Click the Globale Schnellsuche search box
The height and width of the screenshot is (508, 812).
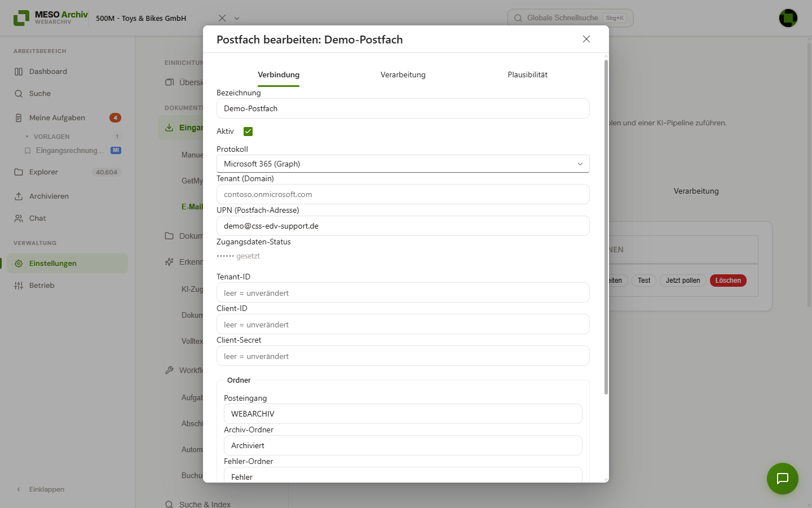(570, 18)
